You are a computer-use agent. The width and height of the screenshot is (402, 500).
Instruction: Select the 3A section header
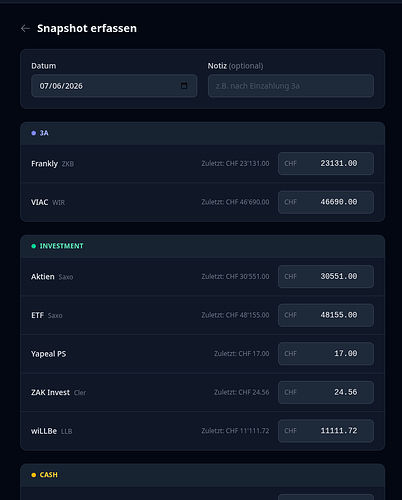click(x=203, y=133)
